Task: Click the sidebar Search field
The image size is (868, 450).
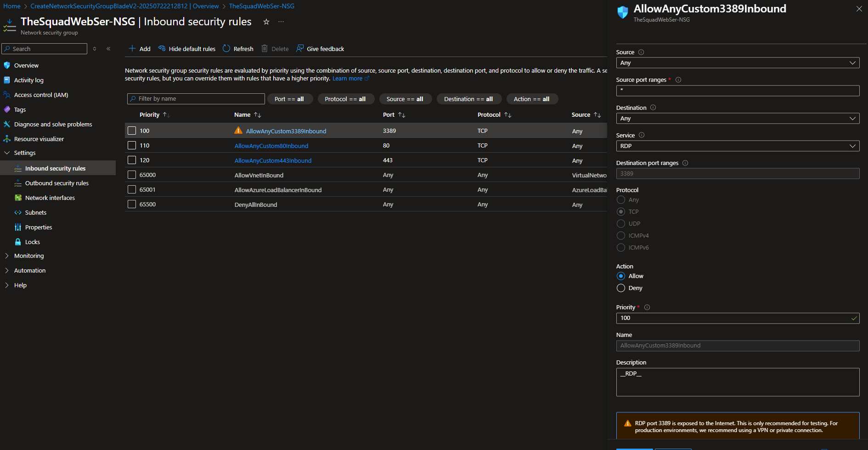Action: point(45,49)
